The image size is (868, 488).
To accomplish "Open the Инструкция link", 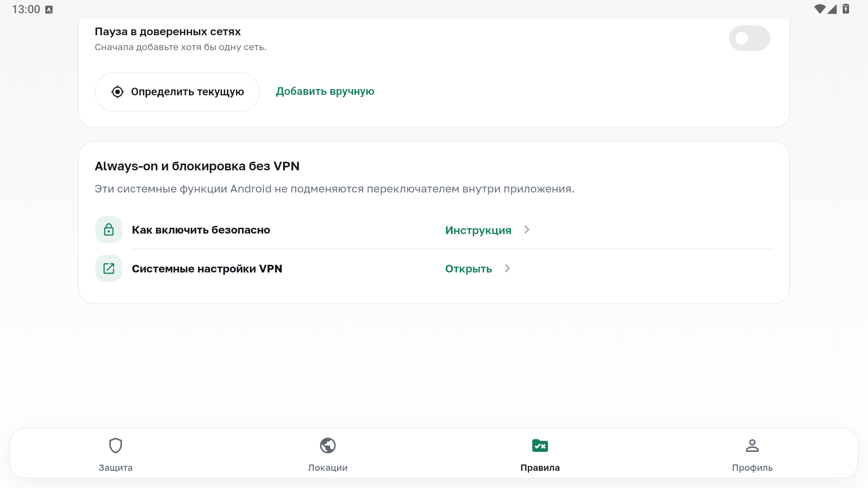I will (x=478, y=230).
